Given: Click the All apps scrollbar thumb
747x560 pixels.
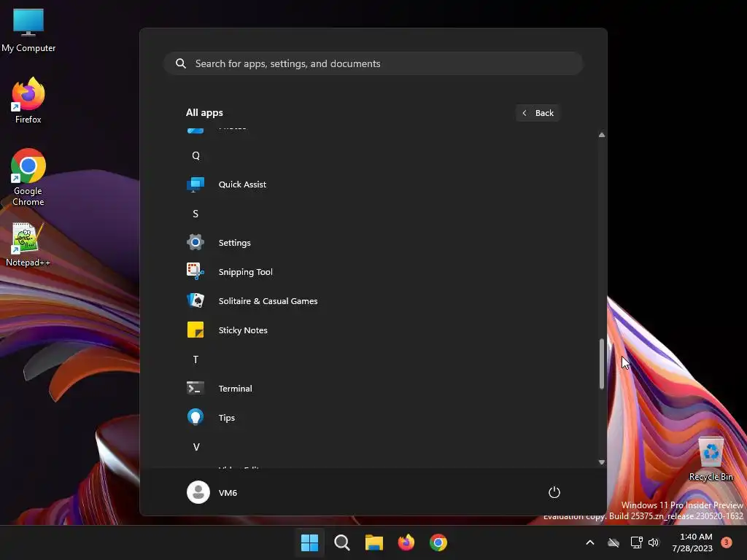Looking at the screenshot, I should (602, 364).
